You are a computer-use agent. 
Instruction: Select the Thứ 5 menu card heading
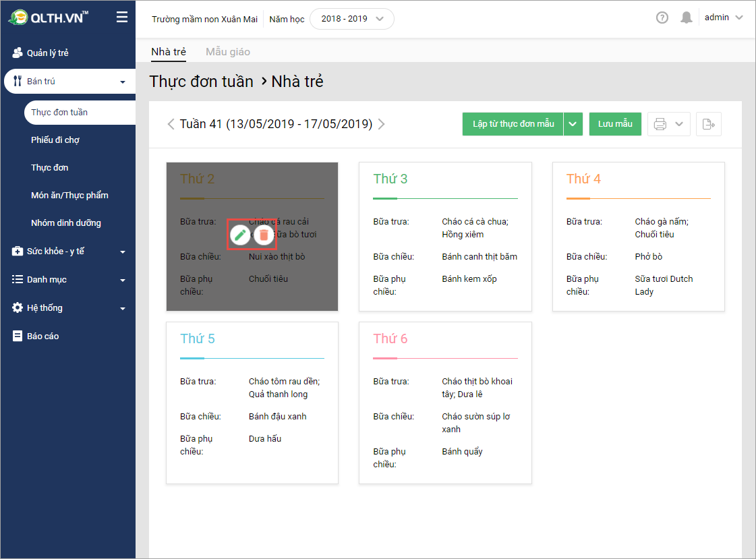point(197,339)
